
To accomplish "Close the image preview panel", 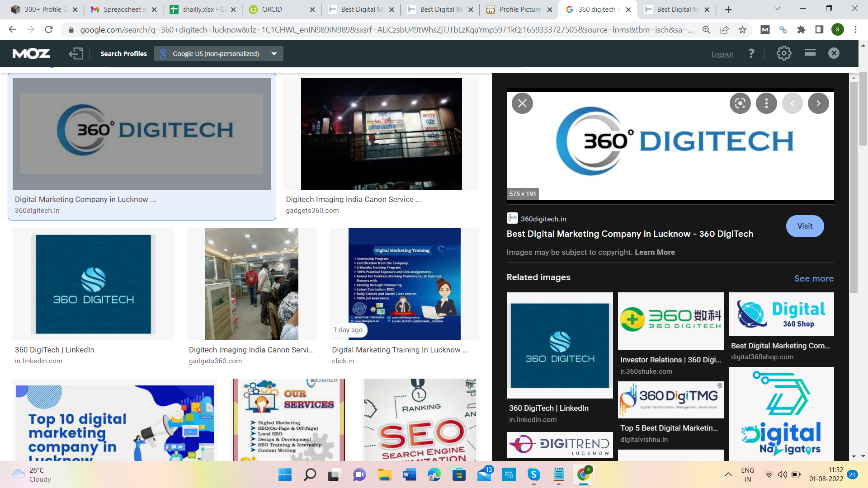I will [522, 103].
